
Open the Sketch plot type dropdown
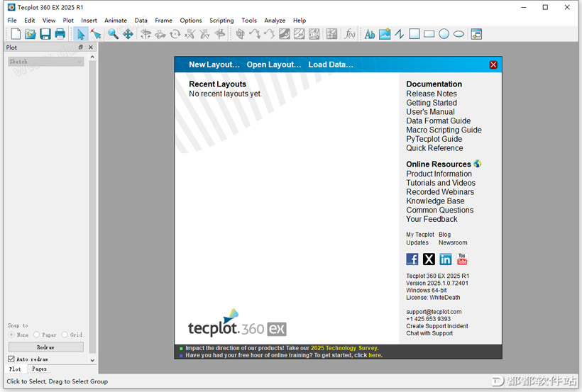[x=46, y=62]
